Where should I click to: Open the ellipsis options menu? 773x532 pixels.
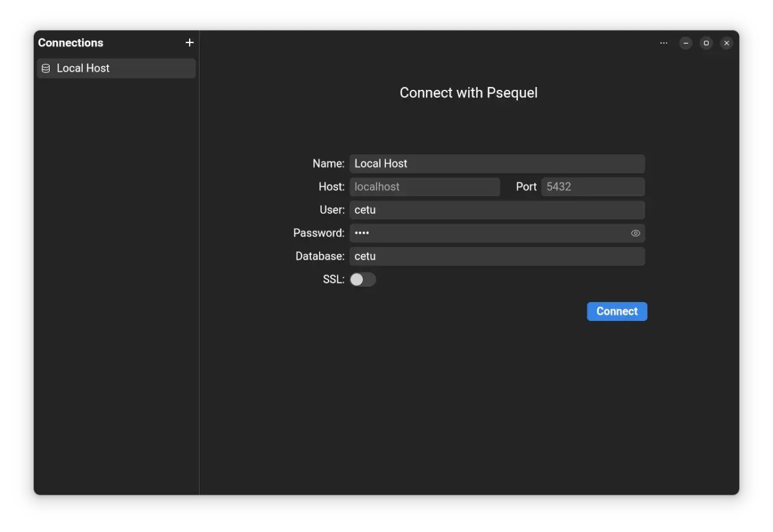point(663,43)
